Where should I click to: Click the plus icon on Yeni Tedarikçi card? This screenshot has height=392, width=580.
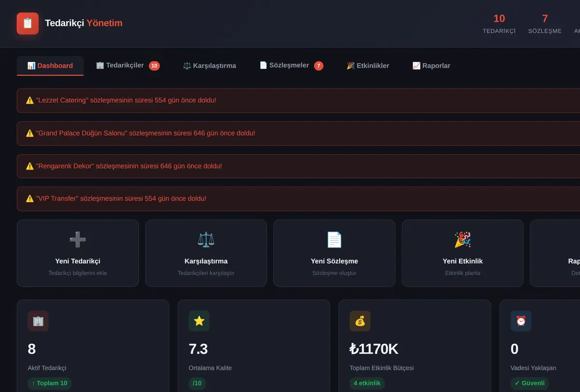coord(78,240)
